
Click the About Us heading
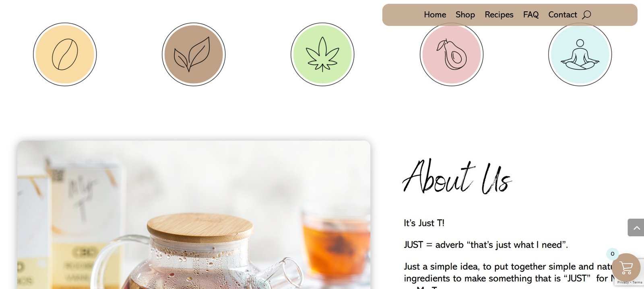click(x=457, y=177)
